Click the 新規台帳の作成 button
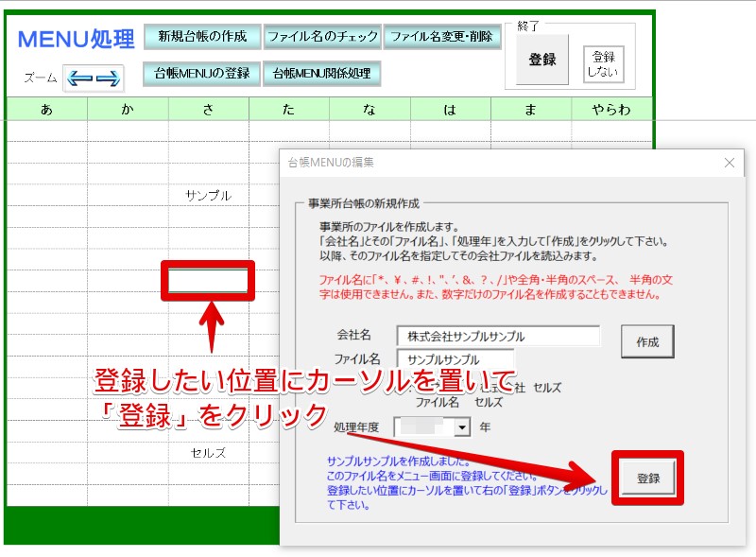756x557 pixels. 202,37
